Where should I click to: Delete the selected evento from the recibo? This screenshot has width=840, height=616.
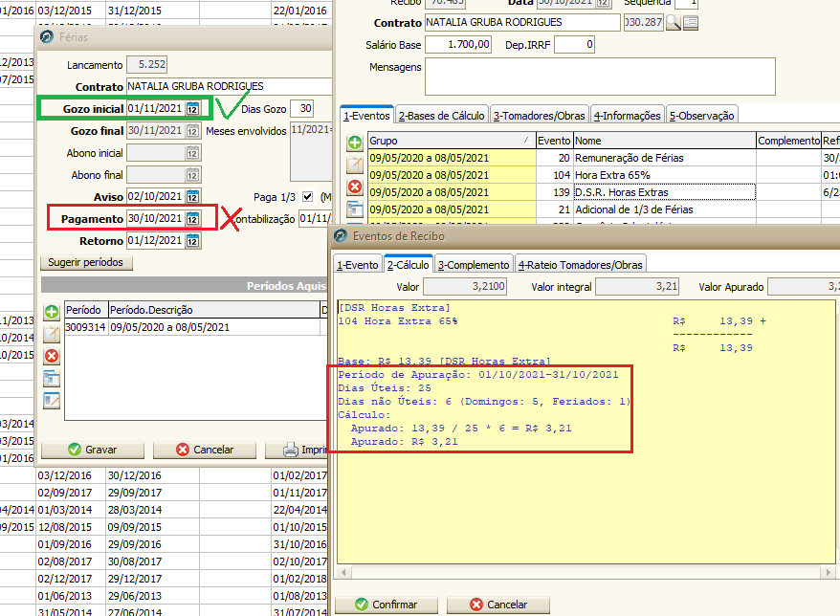tap(355, 187)
